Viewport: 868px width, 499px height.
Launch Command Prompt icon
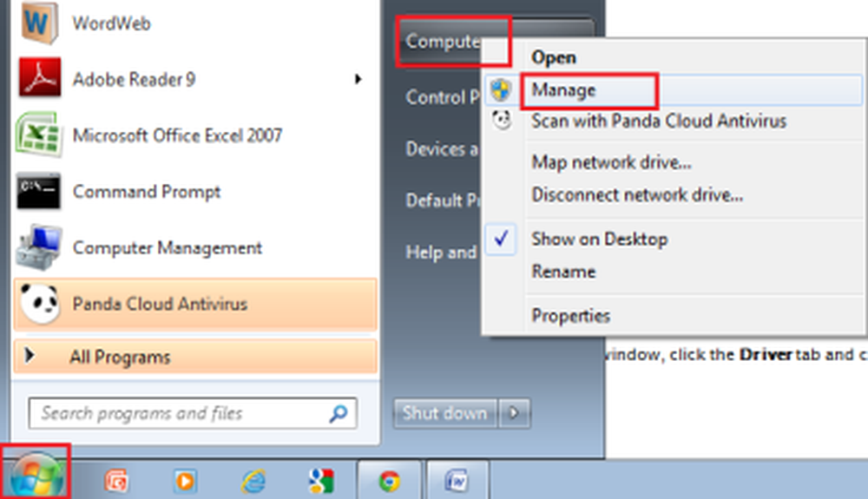click(x=38, y=192)
